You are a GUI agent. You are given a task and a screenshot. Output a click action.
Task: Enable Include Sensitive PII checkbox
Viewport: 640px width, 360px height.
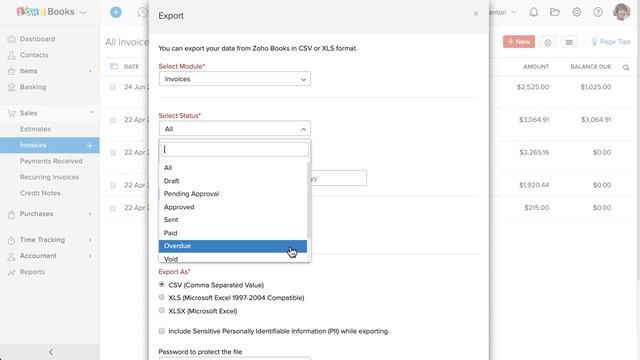click(162, 331)
